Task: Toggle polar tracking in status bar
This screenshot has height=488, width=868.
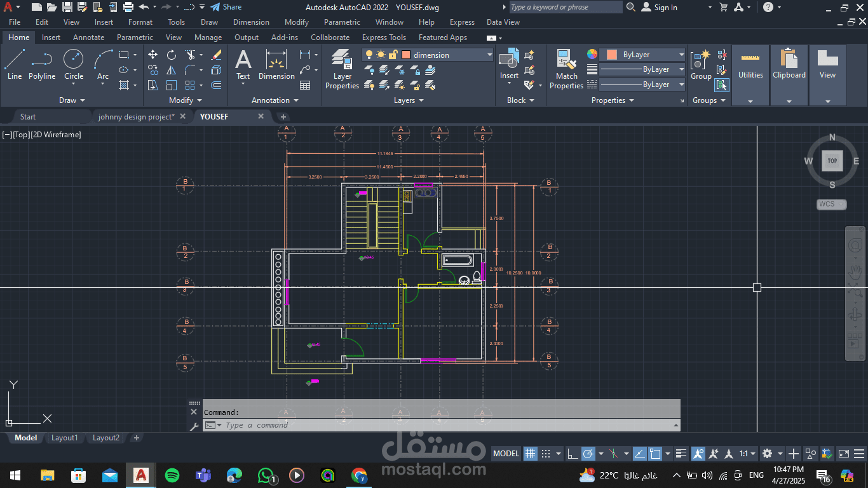Action: coord(588,454)
